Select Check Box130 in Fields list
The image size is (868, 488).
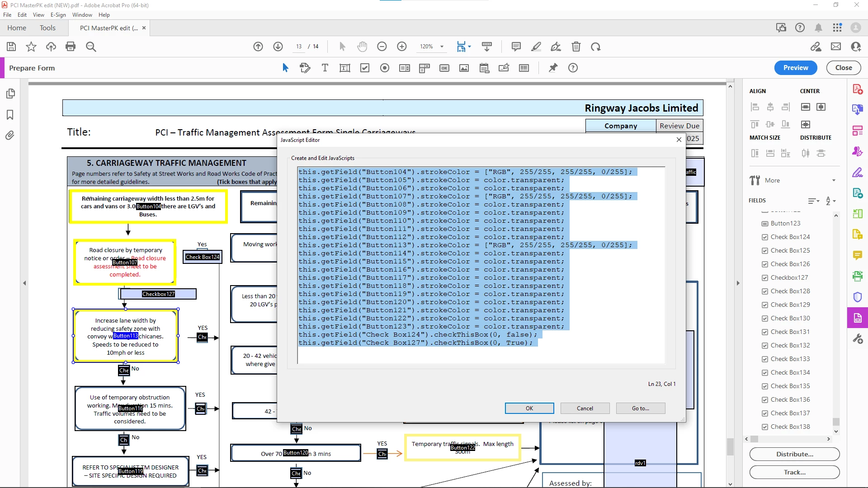790,318
